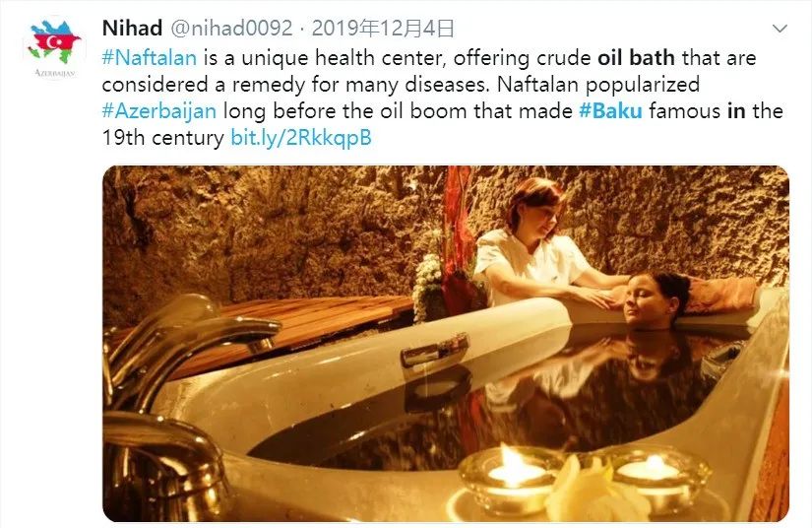Open the attached oil bath photo

click(x=446, y=344)
